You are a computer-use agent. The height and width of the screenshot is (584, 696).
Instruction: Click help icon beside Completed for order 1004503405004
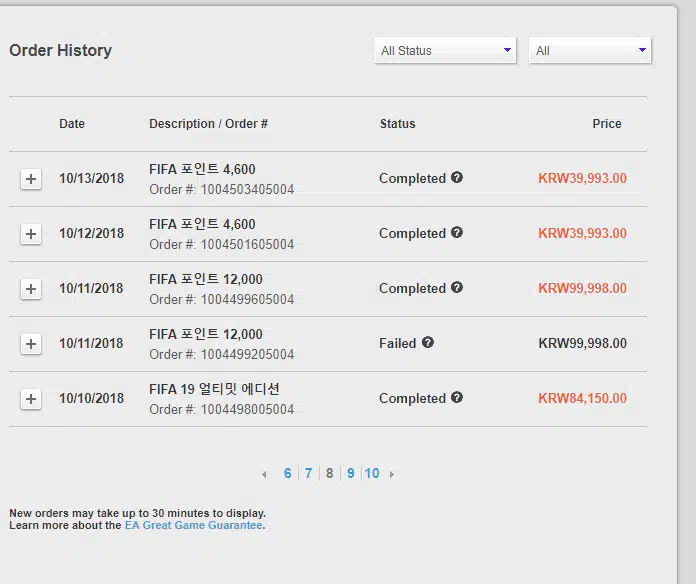pos(457,178)
